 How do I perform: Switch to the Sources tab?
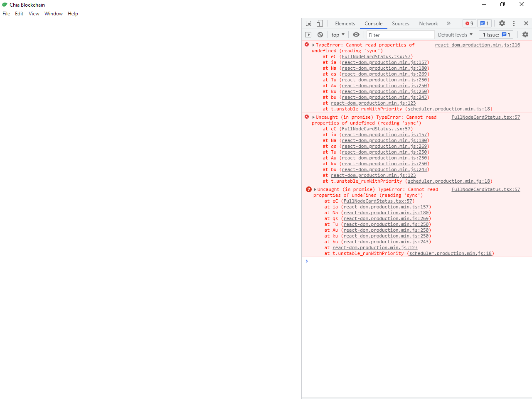(400, 24)
